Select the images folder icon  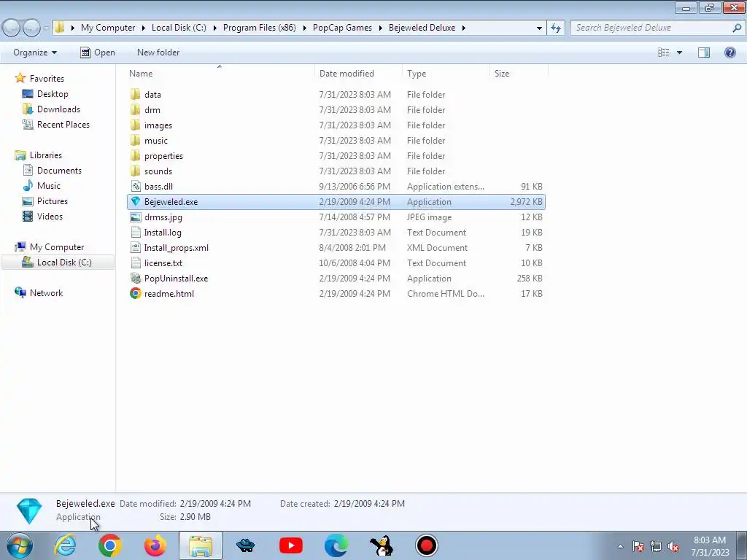(x=135, y=125)
